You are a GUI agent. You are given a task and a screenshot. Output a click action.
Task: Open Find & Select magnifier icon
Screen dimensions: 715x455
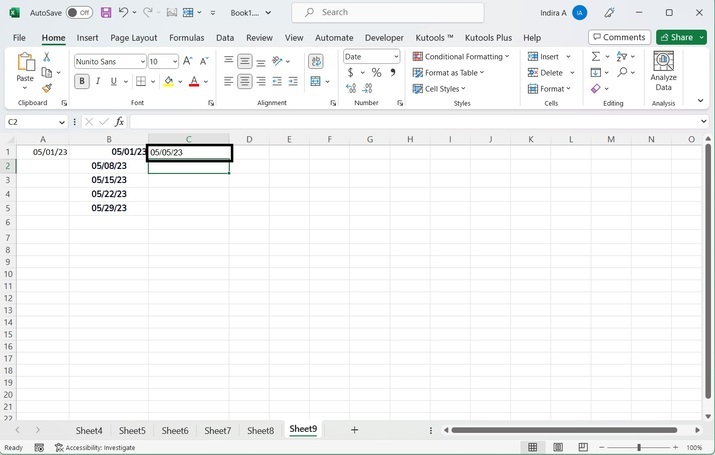coord(622,72)
